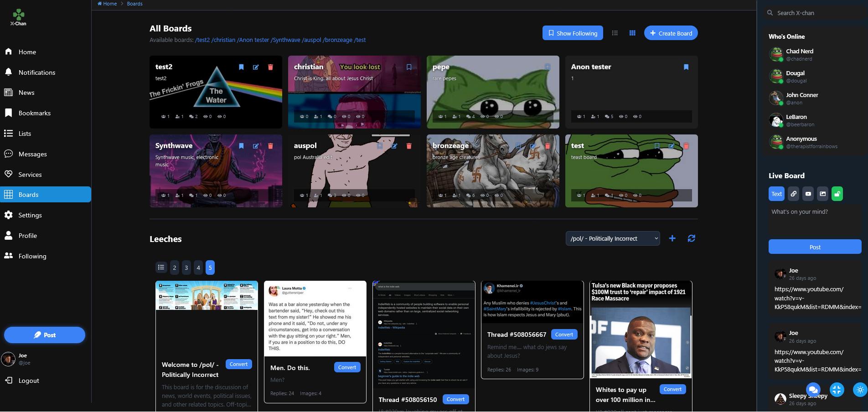The image size is (868, 412).
Task: Toggle bookmark on test board
Action: (x=657, y=146)
